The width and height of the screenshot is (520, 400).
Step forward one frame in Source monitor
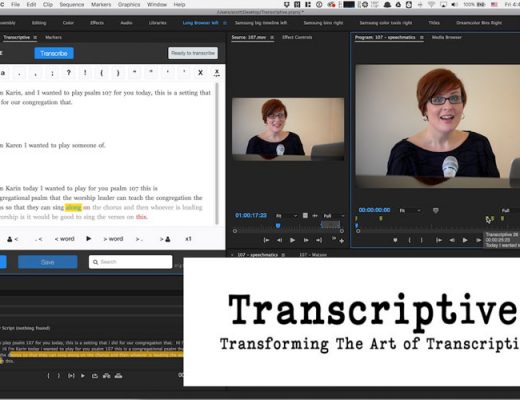pyautogui.click(x=306, y=240)
